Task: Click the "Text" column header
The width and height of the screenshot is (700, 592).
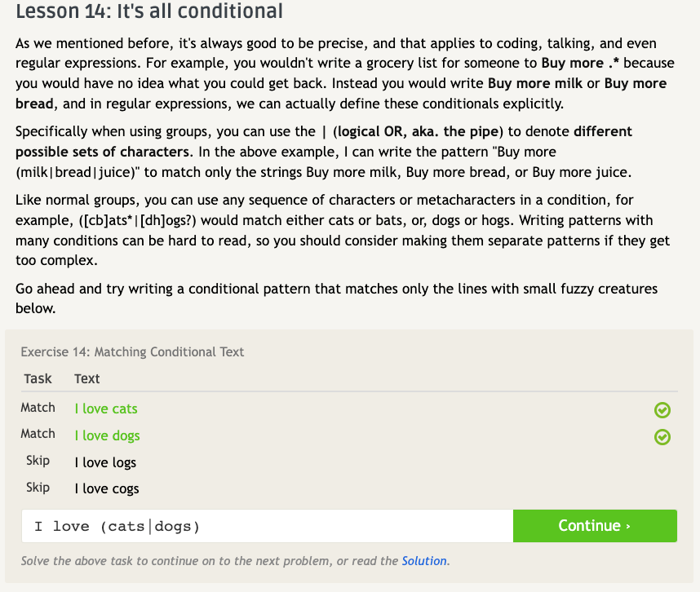Action: (86, 379)
